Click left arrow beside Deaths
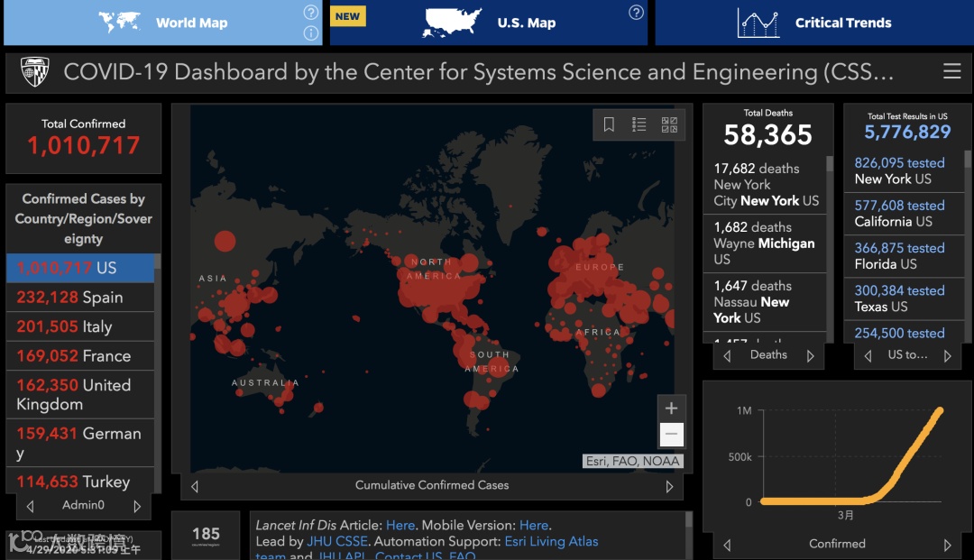 pos(727,355)
